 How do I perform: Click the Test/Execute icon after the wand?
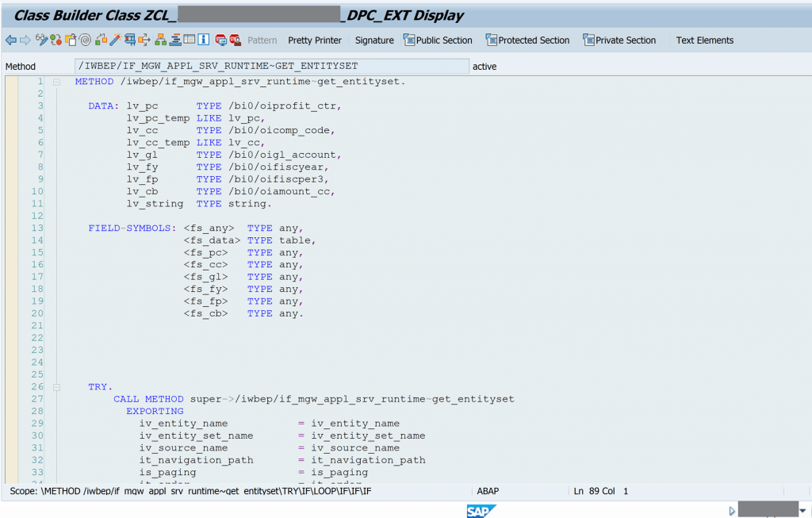tap(129, 40)
